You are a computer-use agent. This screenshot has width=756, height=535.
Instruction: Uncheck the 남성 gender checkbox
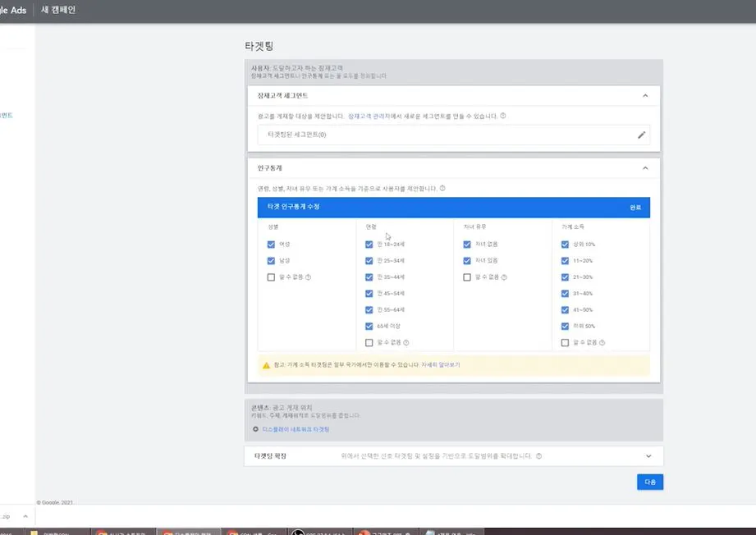271,261
